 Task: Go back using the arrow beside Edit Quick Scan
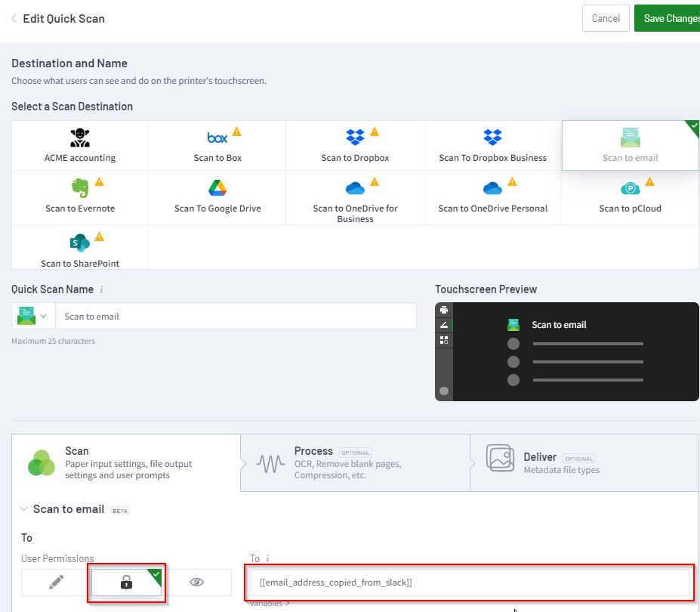[x=14, y=18]
